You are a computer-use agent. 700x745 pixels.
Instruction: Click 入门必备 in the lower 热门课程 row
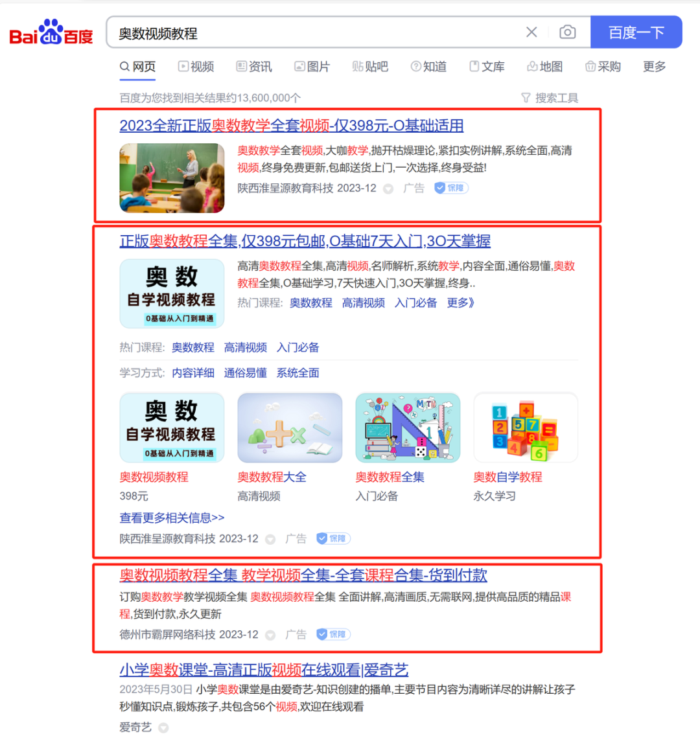click(x=298, y=347)
